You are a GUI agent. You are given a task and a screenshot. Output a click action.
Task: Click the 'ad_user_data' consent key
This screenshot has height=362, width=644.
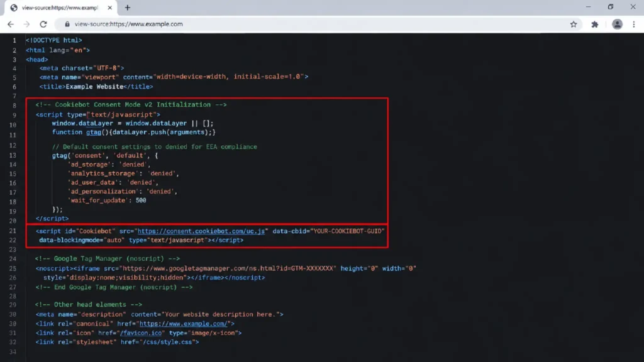pos(93,183)
